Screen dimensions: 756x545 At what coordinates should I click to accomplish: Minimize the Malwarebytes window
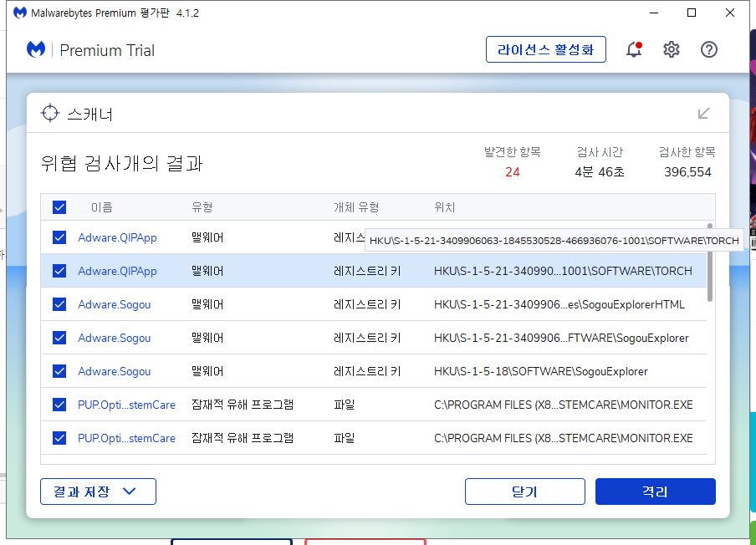tap(654, 13)
